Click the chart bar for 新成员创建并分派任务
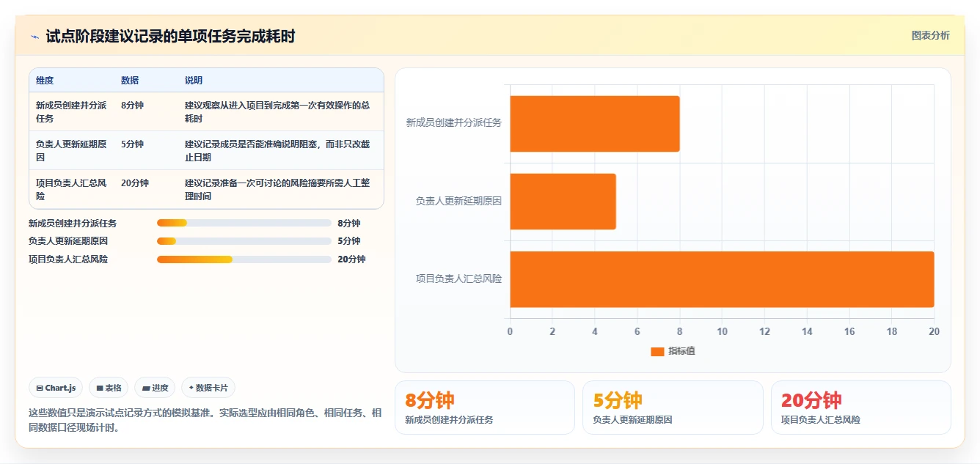Image resolution: width=980 pixels, height=464 pixels. [595, 124]
